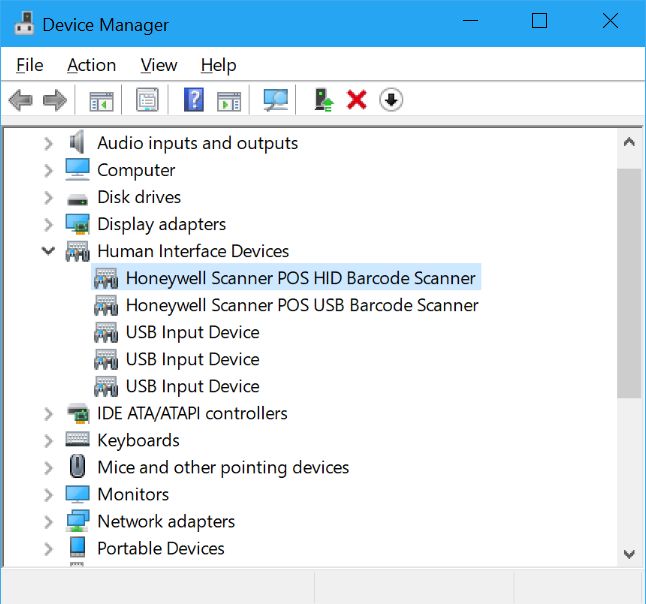Image resolution: width=646 pixels, height=604 pixels.
Task: Maximize the Device Manager window
Action: pos(539,21)
